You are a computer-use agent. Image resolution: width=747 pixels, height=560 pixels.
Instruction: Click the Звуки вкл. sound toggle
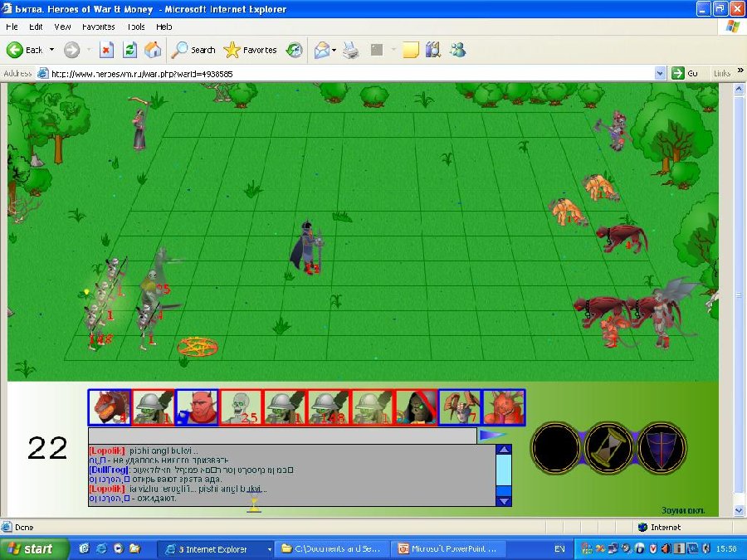pyautogui.click(x=683, y=510)
